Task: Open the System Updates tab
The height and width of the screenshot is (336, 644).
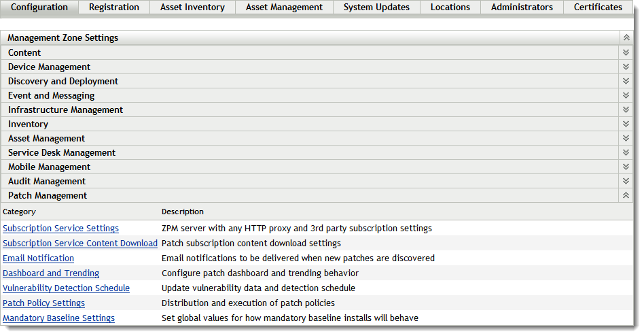Action: click(376, 7)
